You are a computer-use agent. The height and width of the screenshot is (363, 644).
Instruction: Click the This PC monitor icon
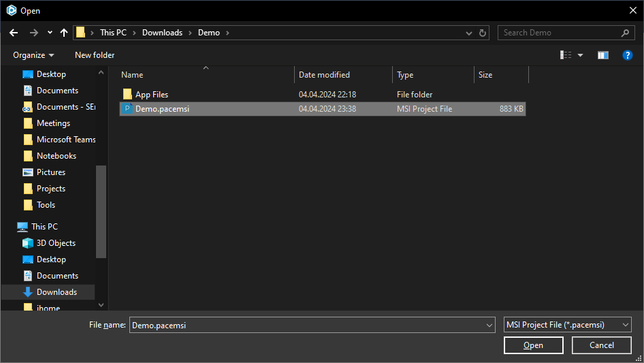point(22,227)
